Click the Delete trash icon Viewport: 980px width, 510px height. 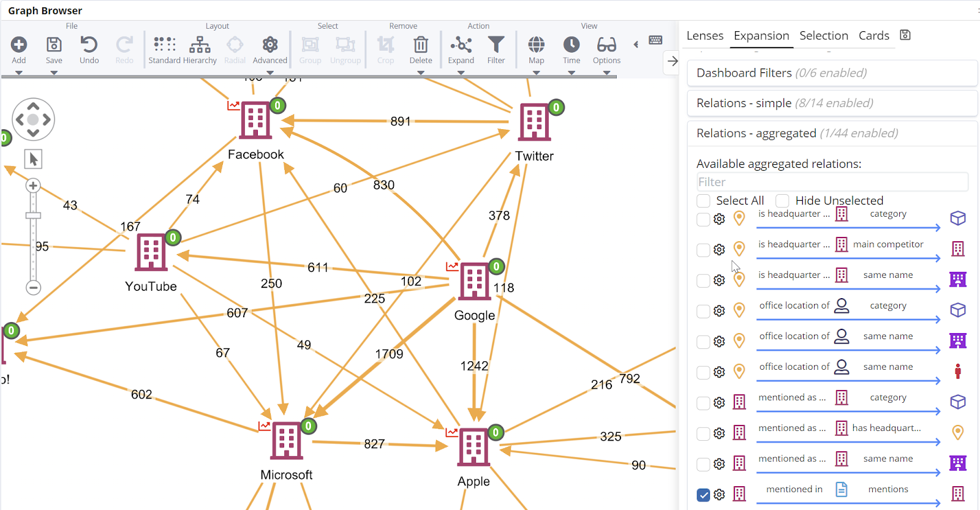(x=421, y=45)
